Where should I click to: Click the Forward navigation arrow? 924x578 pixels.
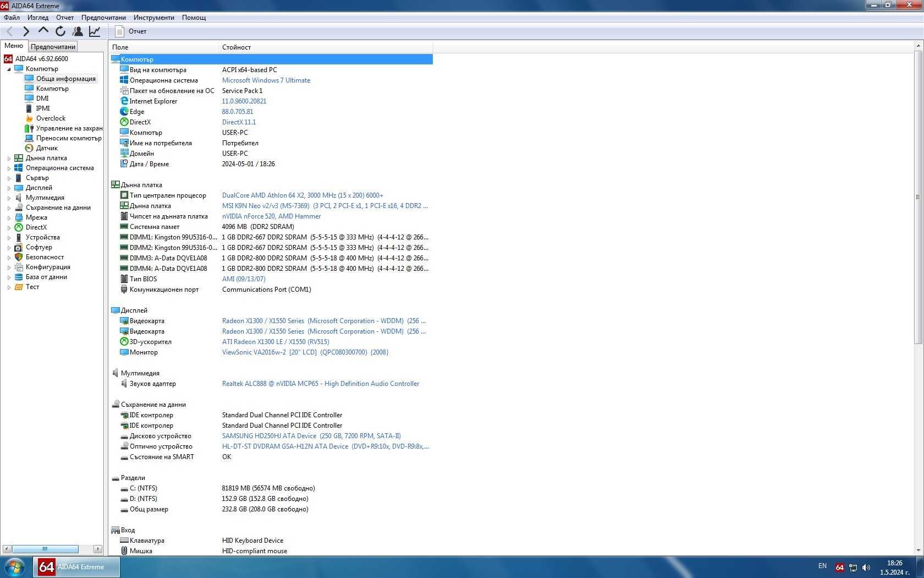[x=26, y=31]
